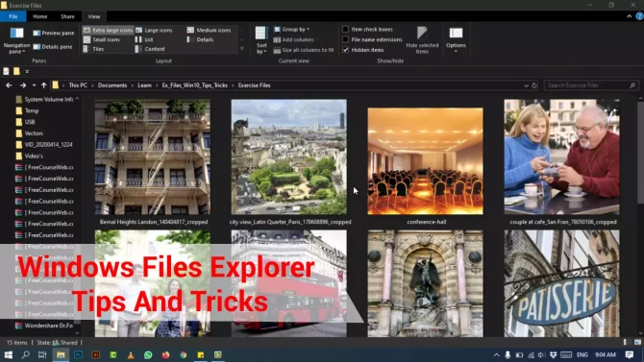644x362 pixels.
Task: Switch to the Home ribbon tab
Action: tap(39, 16)
